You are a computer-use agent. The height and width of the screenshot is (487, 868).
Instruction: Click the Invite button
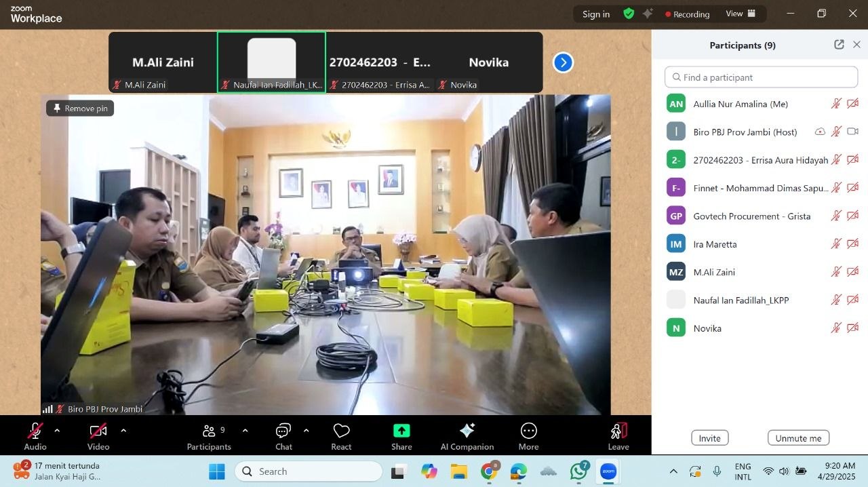[x=710, y=438]
